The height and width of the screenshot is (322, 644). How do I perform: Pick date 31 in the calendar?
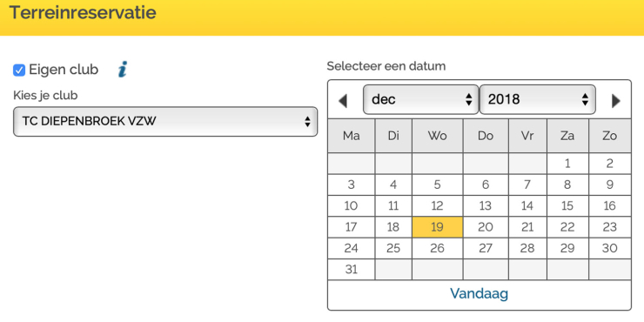(352, 270)
